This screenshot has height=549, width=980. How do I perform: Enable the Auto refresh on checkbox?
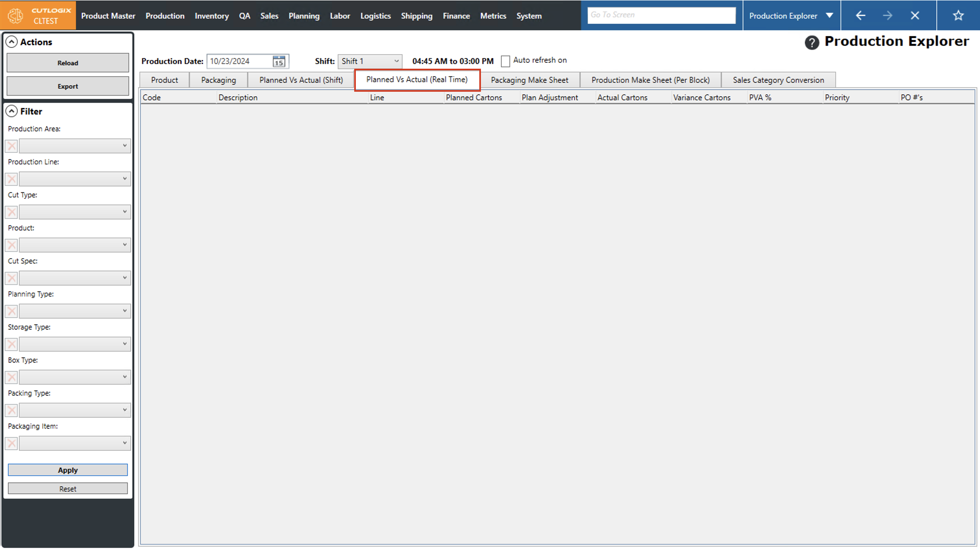[x=505, y=61]
